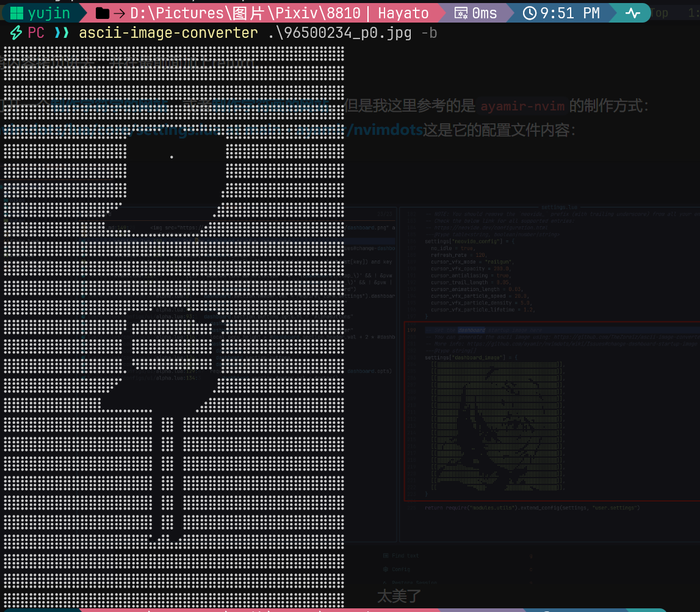
Task: Click the cursor_antialiasing = true line
Action: (471, 275)
